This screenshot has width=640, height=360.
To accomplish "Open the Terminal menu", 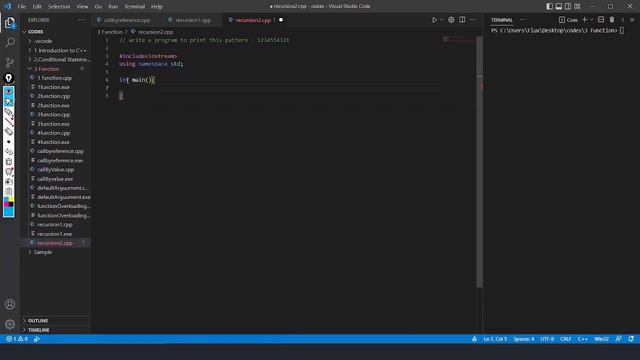I will tap(134, 7).
